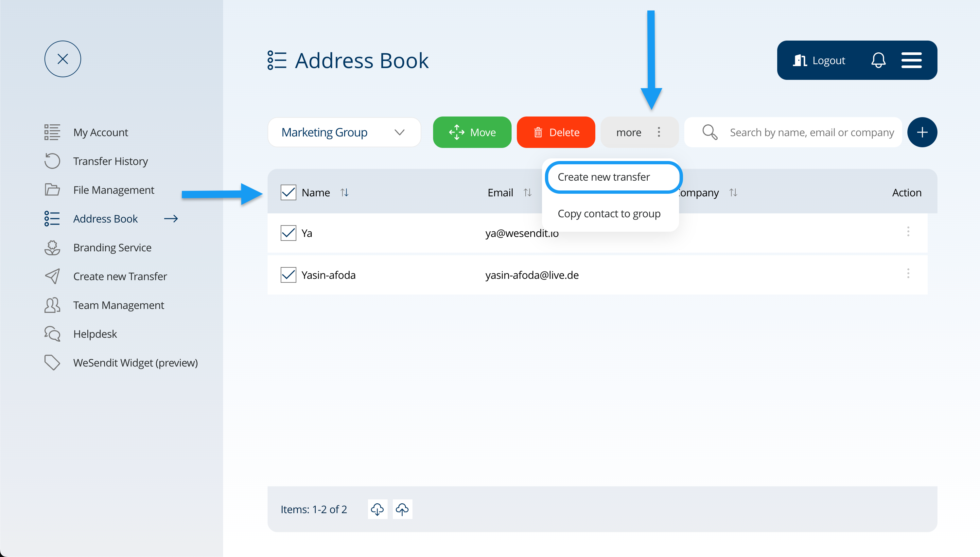This screenshot has width=980, height=557.
Task: Open three-dot actions for Yasin-afoda row
Action: [908, 274]
